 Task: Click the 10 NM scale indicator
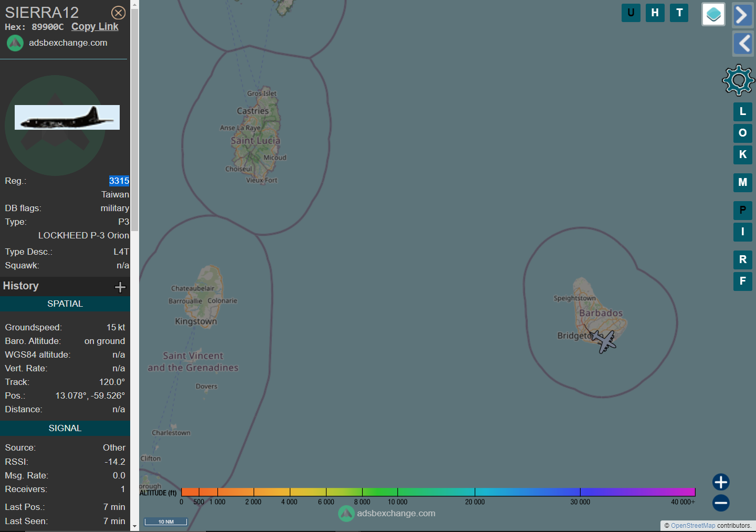(x=166, y=521)
